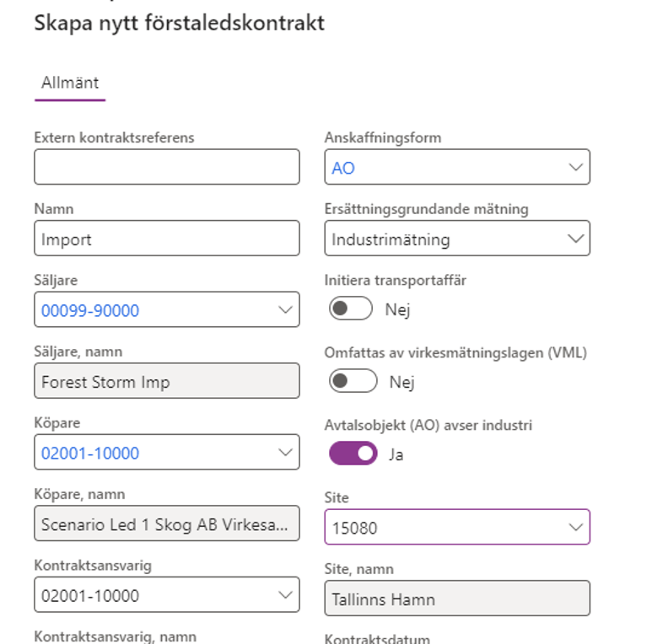Open the Köpare dropdown chevron

[285, 453]
